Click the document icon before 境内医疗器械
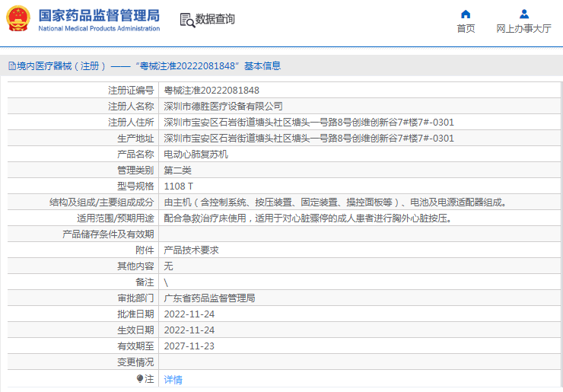 point(11,66)
